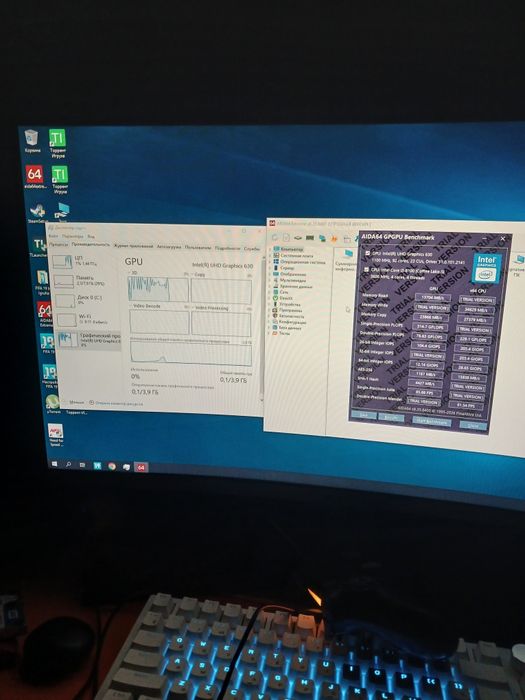Image resolution: width=525 pixels, height=700 pixels.
Task: Open taskbar search magnifier
Action: tap(68, 465)
